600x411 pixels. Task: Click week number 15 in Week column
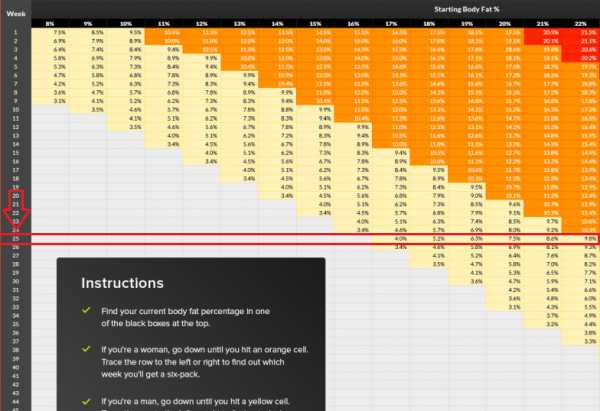[16, 153]
